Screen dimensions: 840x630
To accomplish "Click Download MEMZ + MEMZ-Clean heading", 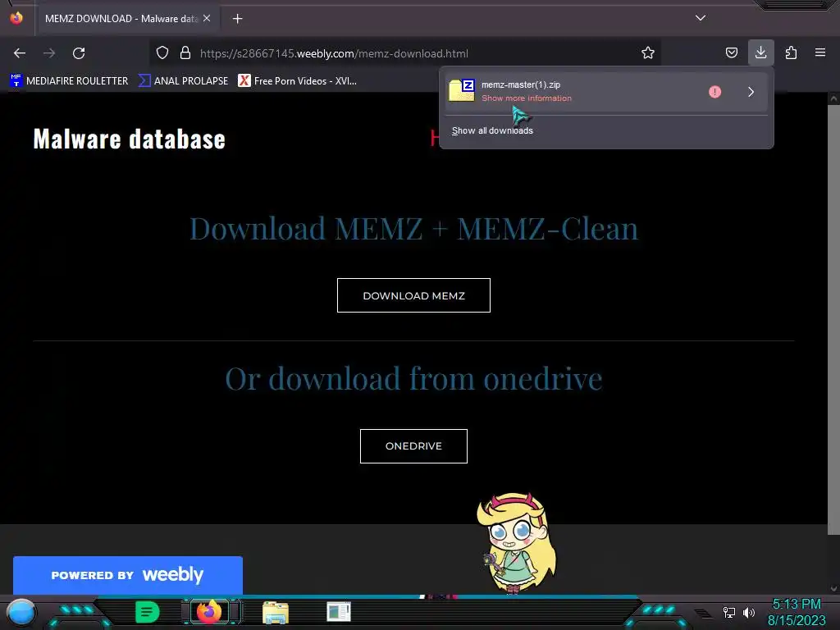I will (x=413, y=228).
